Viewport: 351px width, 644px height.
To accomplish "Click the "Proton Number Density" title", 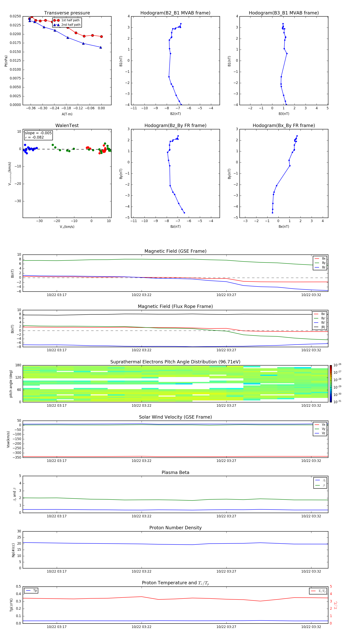I will (175, 528).
